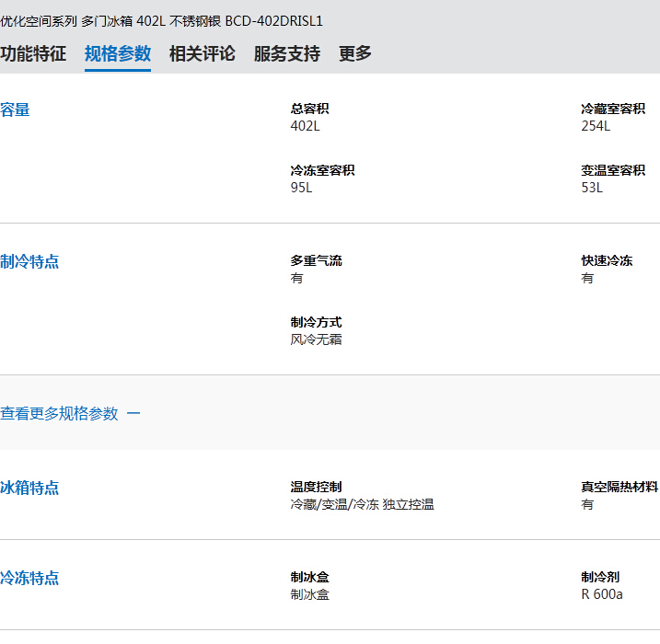Image resolution: width=660 pixels, height=644 pixels.
Task: Click the 快速冷冻 label
Action: coord(607,260)
